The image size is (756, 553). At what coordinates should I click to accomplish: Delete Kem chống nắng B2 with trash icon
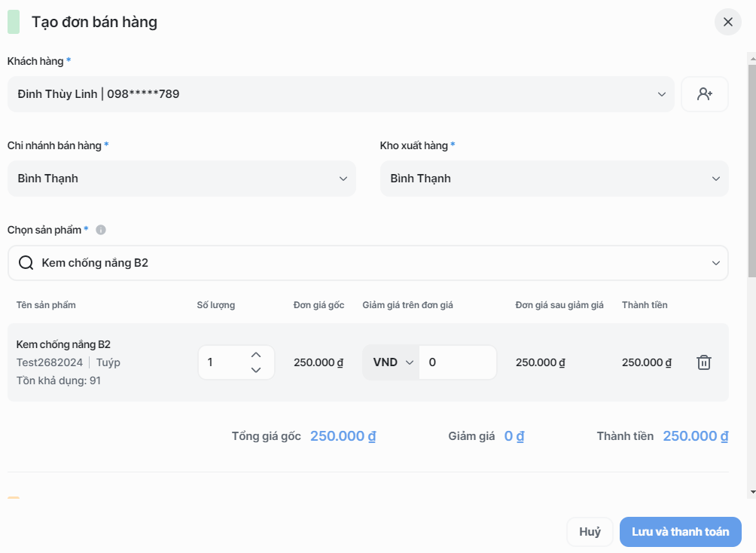coord(703,362)
